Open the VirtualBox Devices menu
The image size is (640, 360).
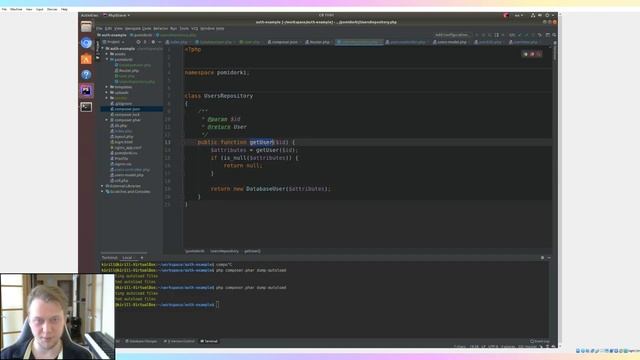(52, 9)
